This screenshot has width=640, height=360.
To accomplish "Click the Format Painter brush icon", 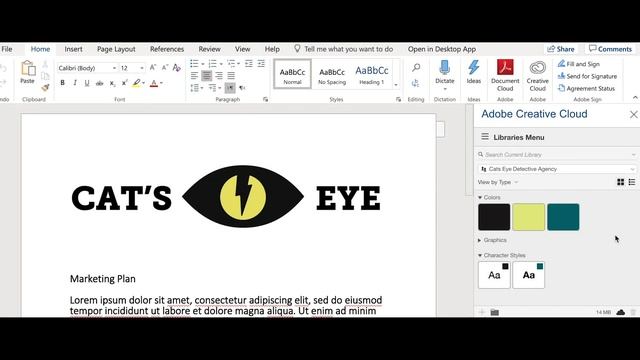I will (45, 87).
